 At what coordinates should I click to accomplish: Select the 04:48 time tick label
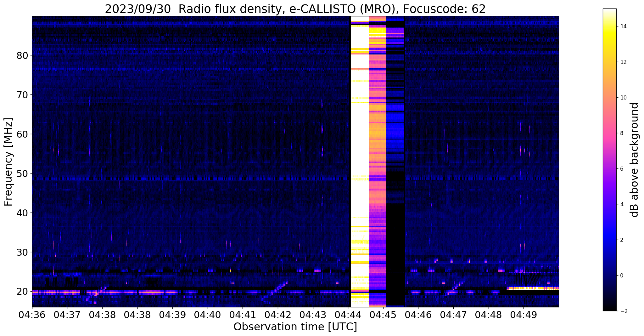click(489, 314)
